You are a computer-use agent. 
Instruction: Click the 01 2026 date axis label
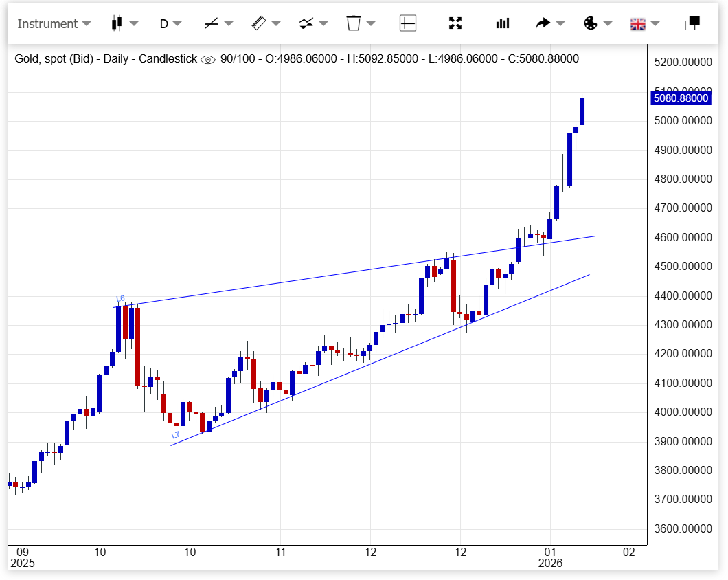[x=550, y=557]
